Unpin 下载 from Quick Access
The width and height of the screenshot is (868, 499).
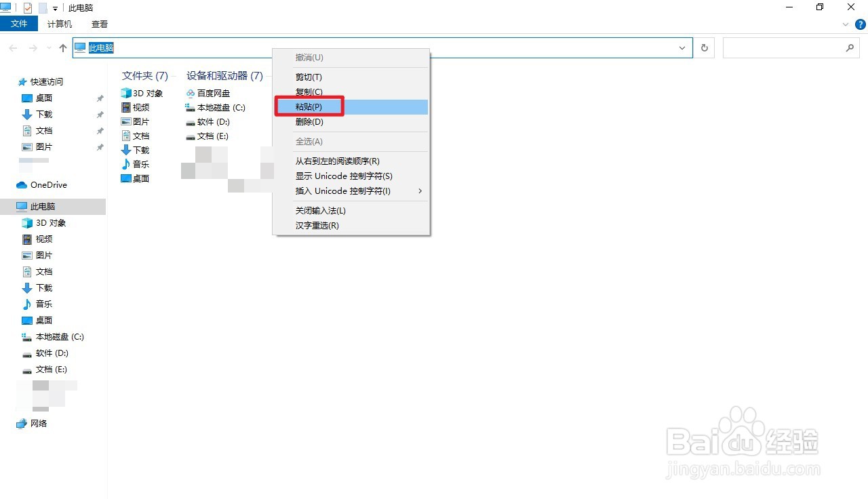[99, 114]
